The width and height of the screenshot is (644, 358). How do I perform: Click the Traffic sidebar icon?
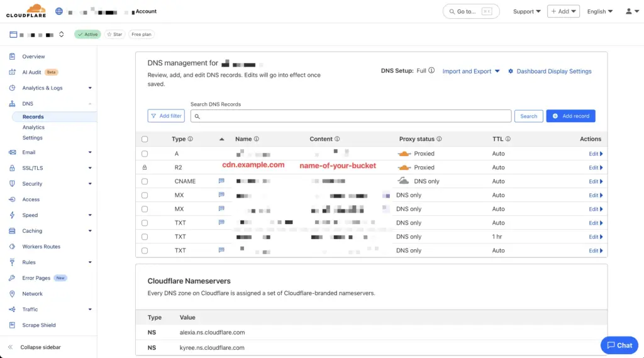[13, 309]
